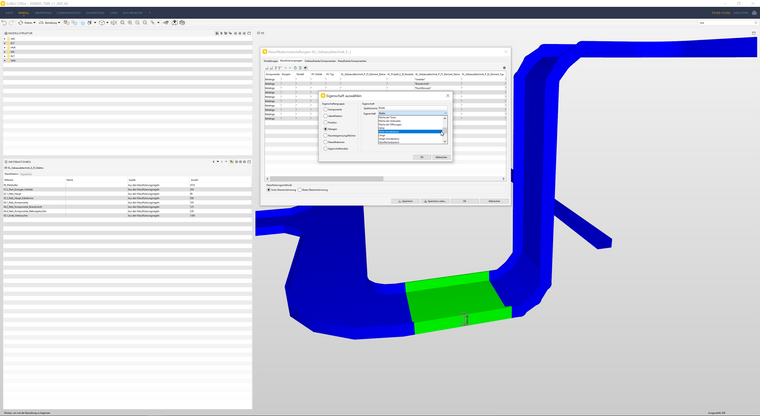The height and width of the screenshot is (416, 760).
Task: Click the Quelle column header
Action: coord(158,180)
